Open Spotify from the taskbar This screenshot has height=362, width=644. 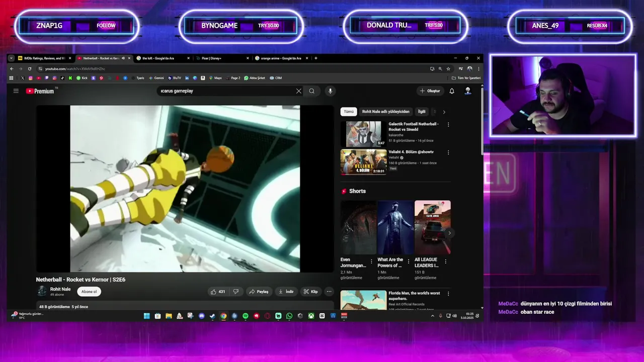click(x=245, y=316)
